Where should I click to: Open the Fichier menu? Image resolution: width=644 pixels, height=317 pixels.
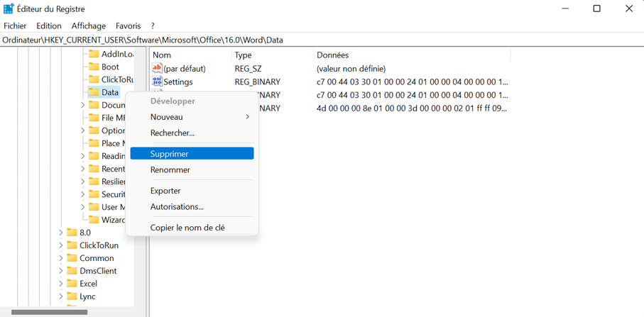pyautogui.click(x=15, y=26)
